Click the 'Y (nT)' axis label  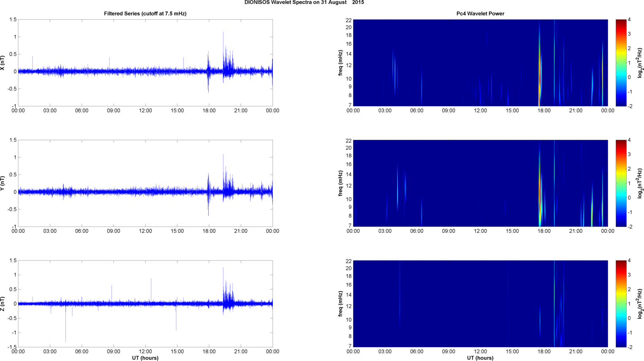click(3, 183)
